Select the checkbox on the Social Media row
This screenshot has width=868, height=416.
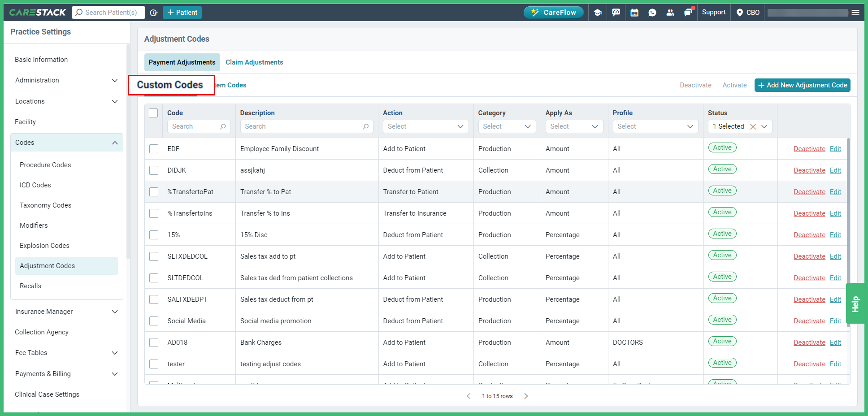point(154,321)
